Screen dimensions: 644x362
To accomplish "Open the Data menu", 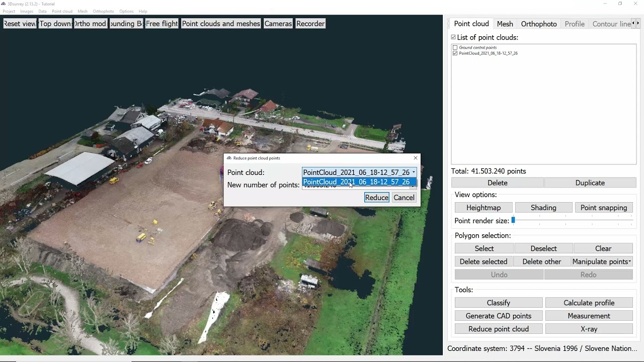I will click(x=42, y=11).
